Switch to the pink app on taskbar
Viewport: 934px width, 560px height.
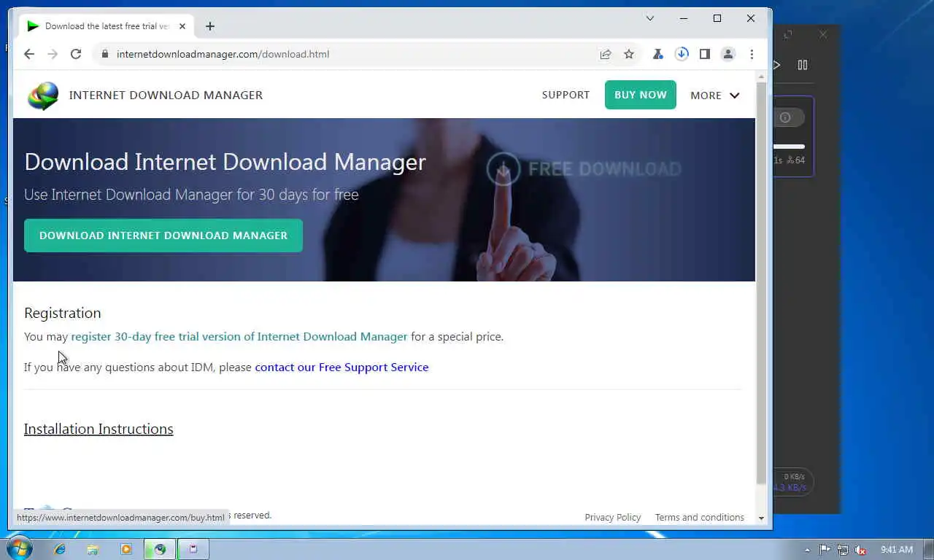[x=193, y=549]
